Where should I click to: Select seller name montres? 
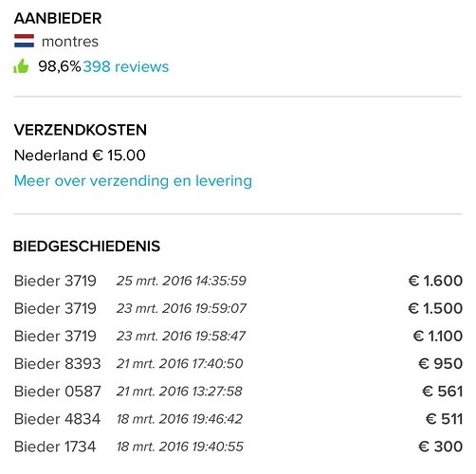point(70,42)
